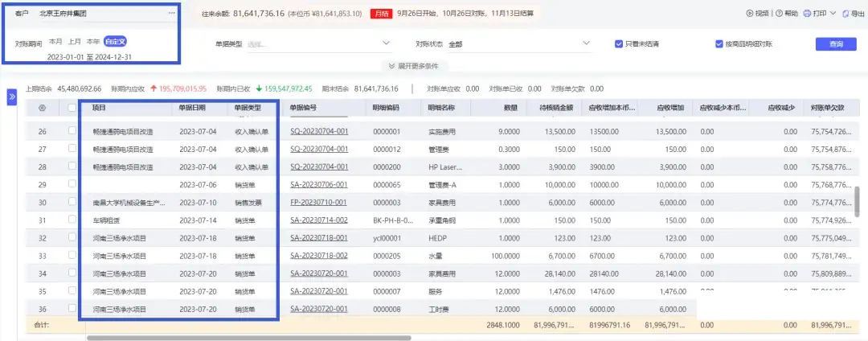Click the horizontal table scrollbar
Image resolution: width=868 pixels, height=341 pixels.
tap(248, 337)
